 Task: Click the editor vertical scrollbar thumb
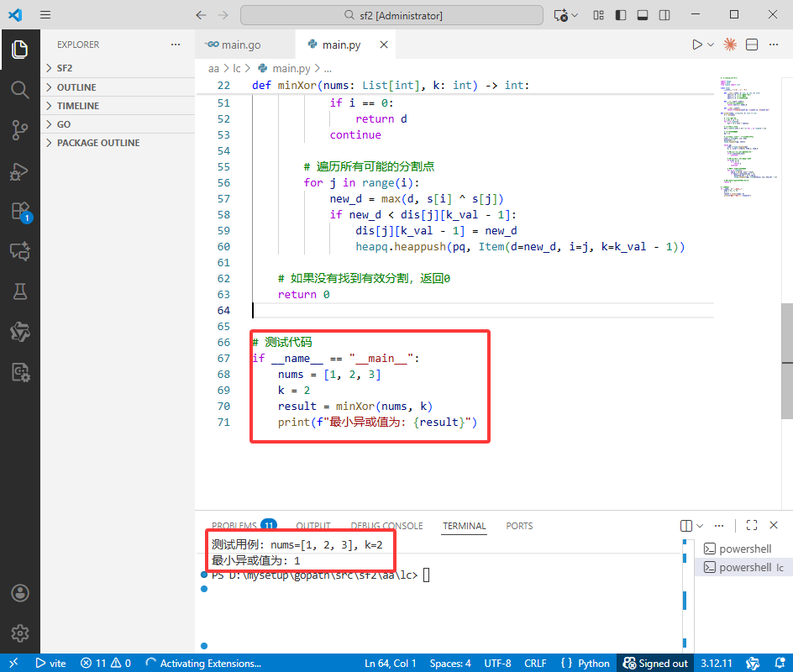787,361
